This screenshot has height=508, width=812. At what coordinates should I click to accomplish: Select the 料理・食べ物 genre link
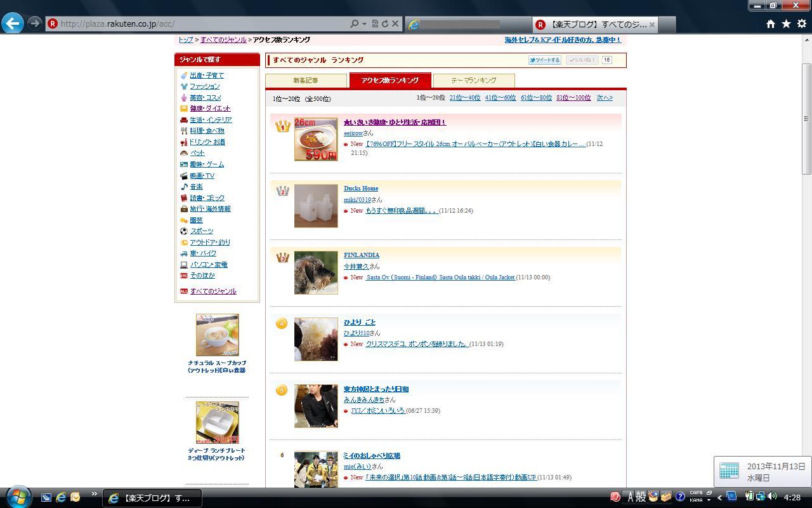(207, 131)
